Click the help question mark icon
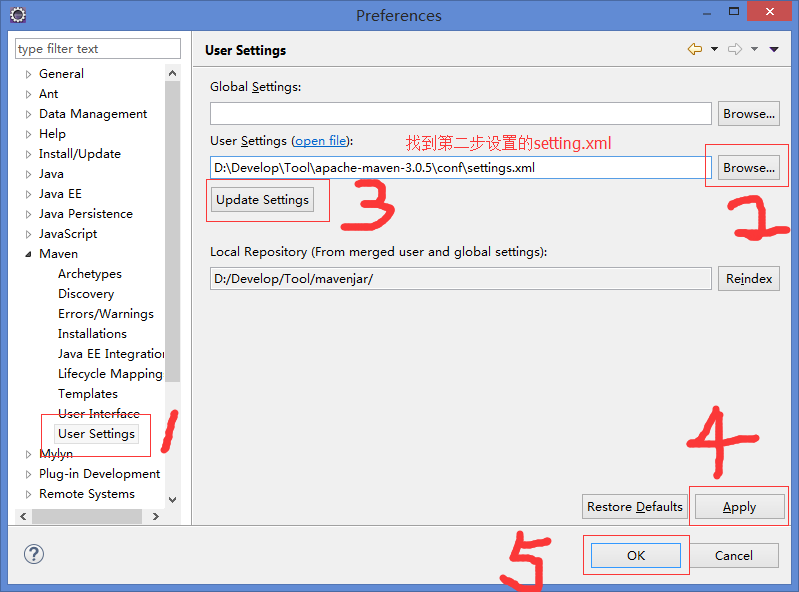Image resolution: width=799 pixels, height=592 pixels. point(34,554)
